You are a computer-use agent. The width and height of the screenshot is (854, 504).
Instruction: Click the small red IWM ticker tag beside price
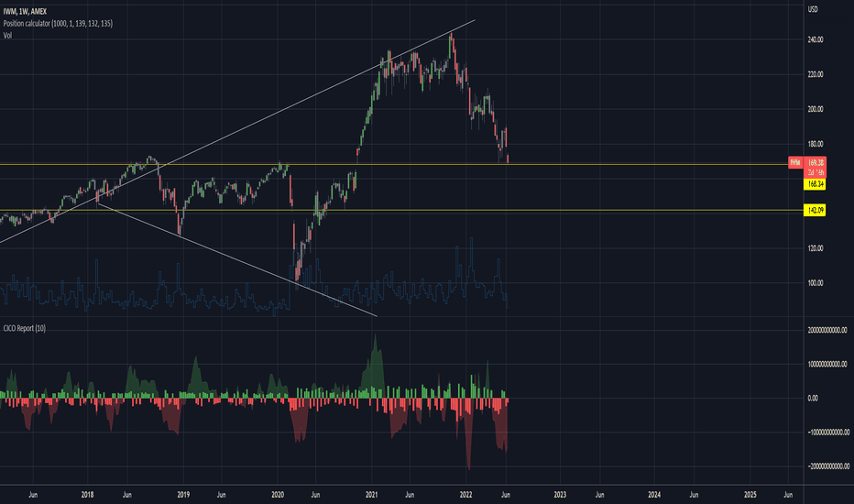[795, 162]
